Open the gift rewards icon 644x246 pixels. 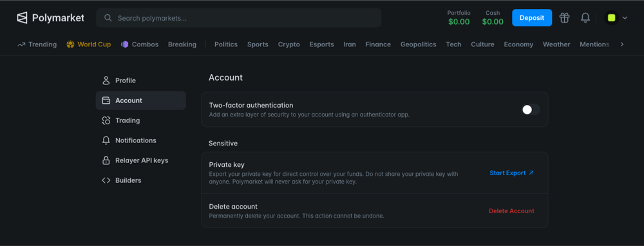564,17
